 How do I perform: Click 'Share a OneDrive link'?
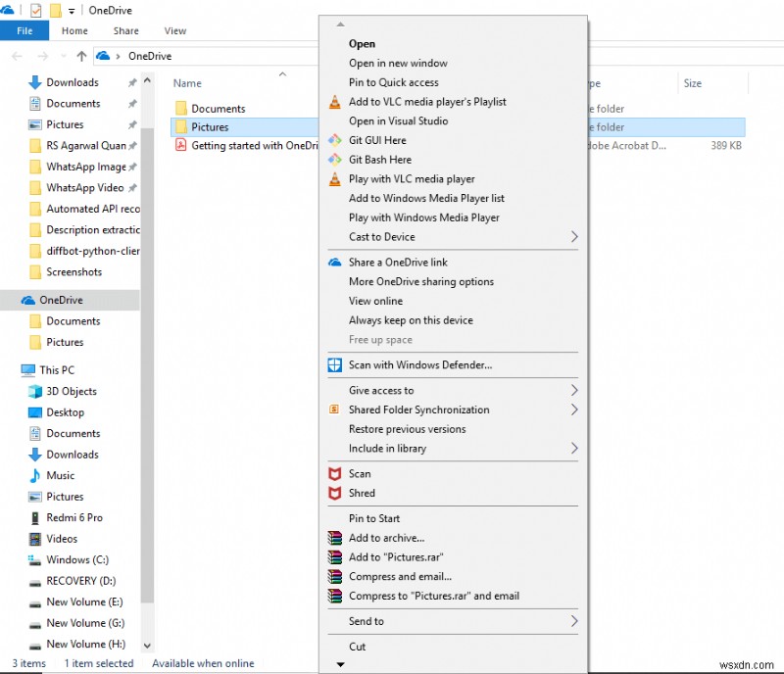(397, 262)
